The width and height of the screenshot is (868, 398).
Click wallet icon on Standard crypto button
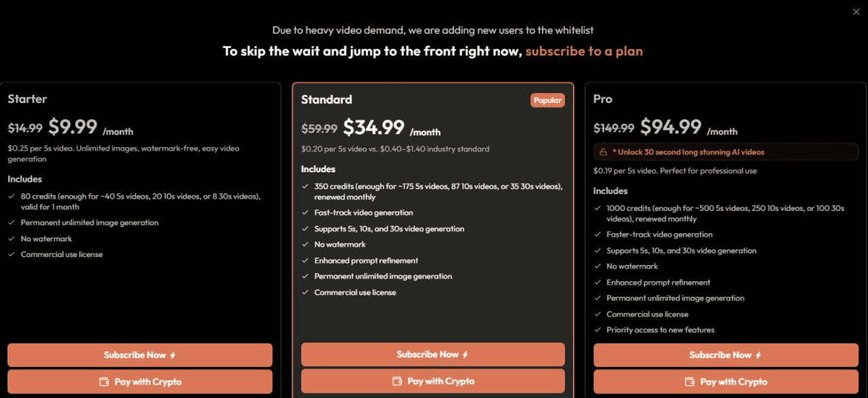click(x=397, y=381)
